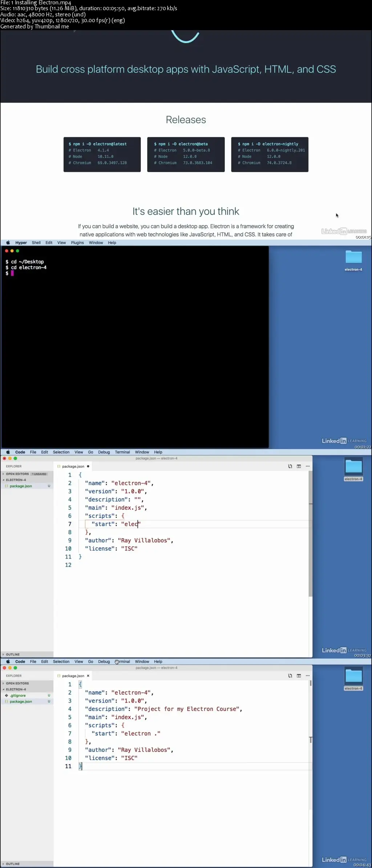Click the empty "description": "" line

[x=114, y=499]
